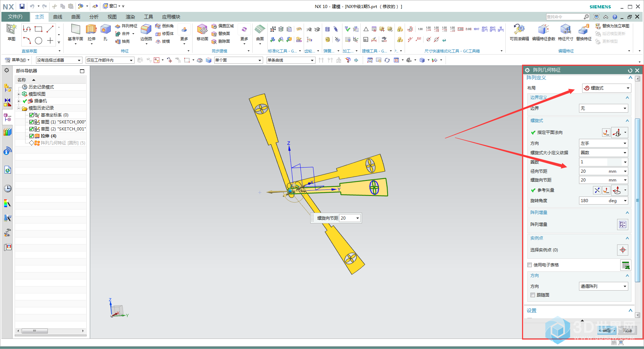The height and width of the screenshot is (349, 644).
Task: Click the Extrude (拉伸) tool
Action: (91, 32)
